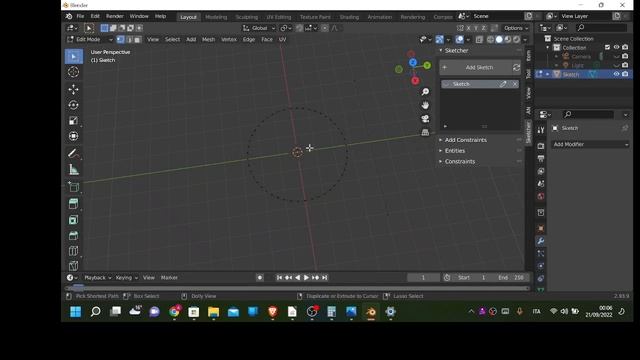Switch orthographic/perspective grid icon
The image size is (640, 360).
tap(425, 132)
